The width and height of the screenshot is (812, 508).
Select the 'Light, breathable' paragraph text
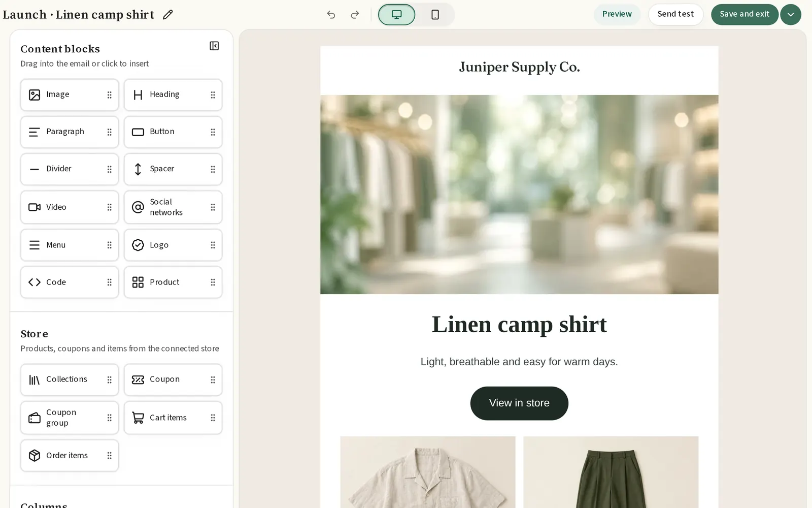pyautogui.click(x=519, y=362)
